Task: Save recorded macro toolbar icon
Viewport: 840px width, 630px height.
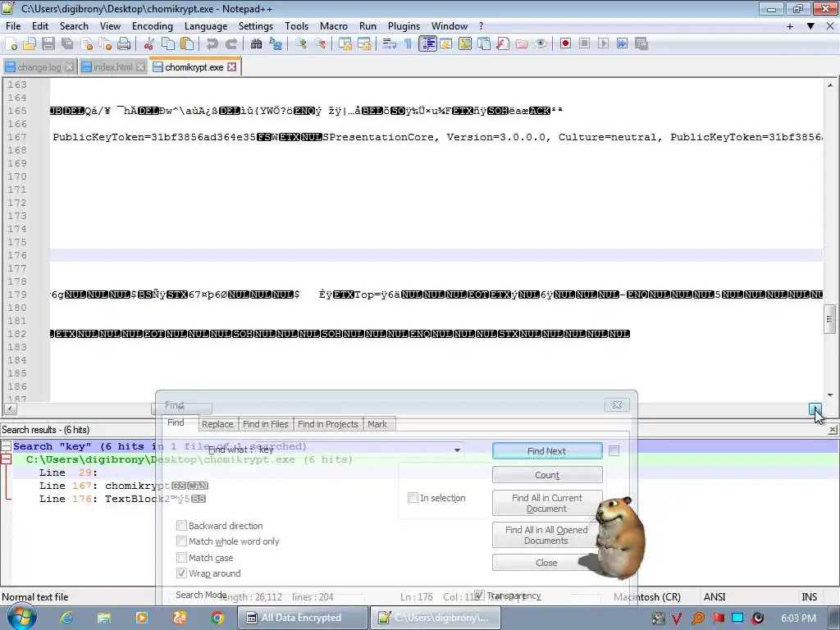Action: (x=641, y=44)
